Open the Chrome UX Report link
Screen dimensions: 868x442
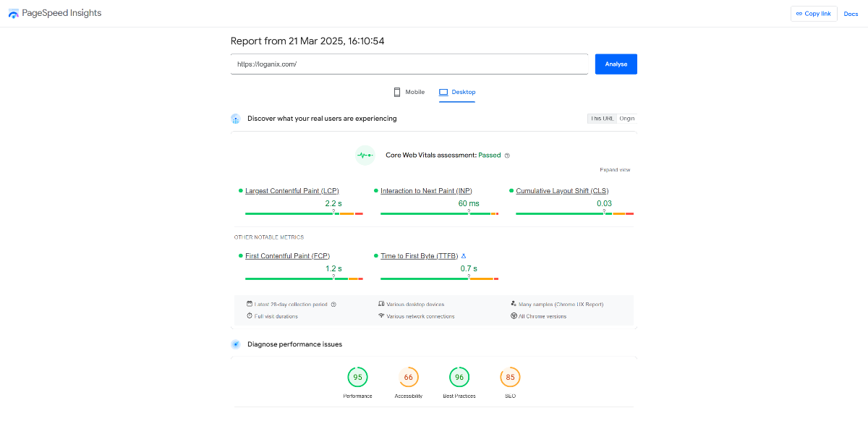tap(579, 305)
